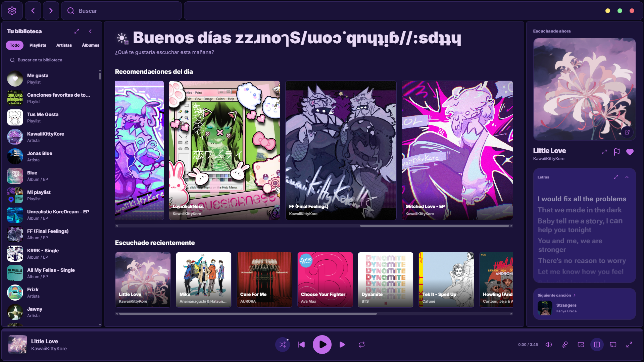Click Little Love album thumbnail in player bar
644x362 pixels.
click(x=18, y=345)
